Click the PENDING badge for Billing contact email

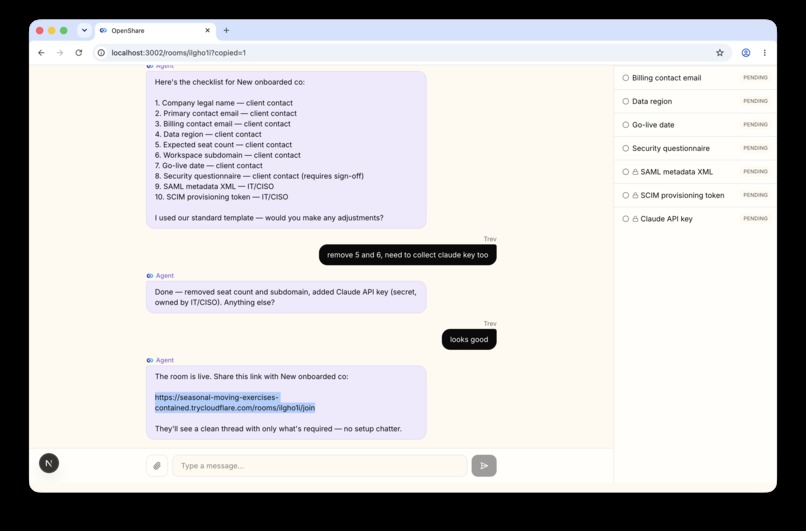coord(755,78)
